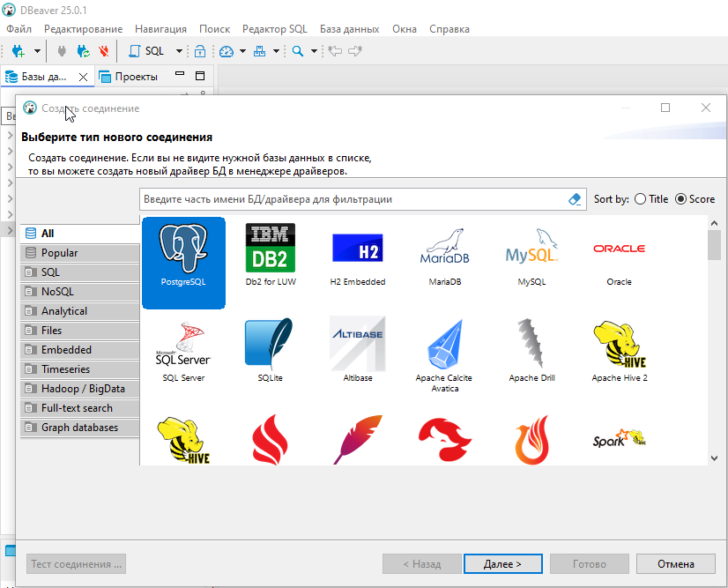
Task: Open the Навигация menu
Action: 160,29
